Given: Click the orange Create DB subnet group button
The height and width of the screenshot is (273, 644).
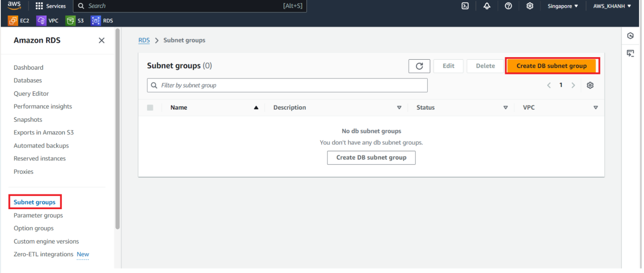Looking at the screenshot, I should coord(551,66).
